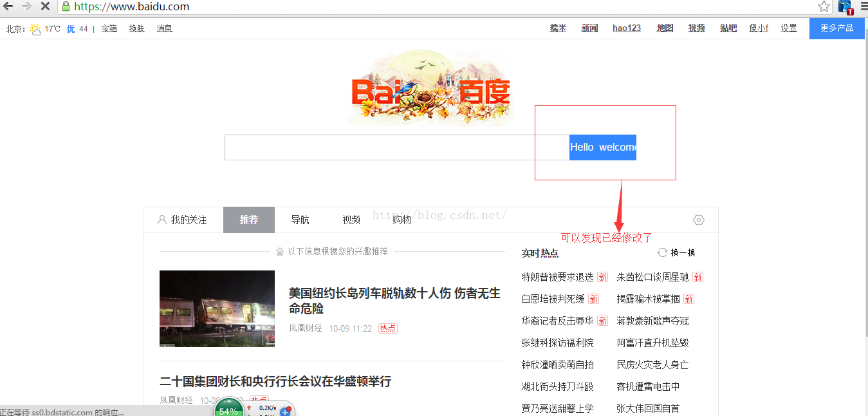Click the green padlock security icon
Screen dimensions: 868x416
click(66, 6)
